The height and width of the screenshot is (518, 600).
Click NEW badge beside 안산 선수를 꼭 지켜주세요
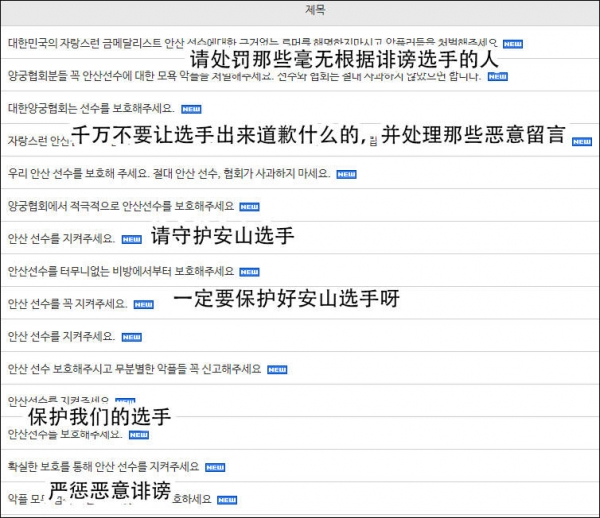(143, 304)
